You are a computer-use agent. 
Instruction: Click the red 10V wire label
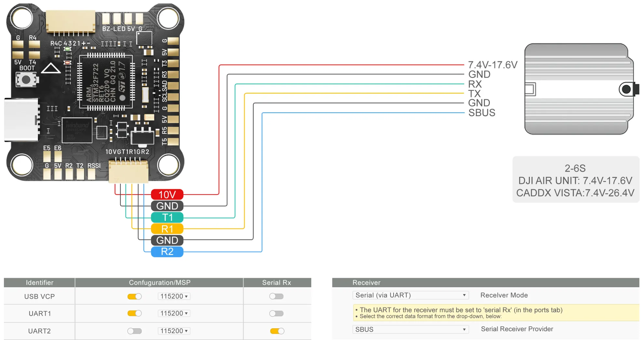tap(167, 194)
